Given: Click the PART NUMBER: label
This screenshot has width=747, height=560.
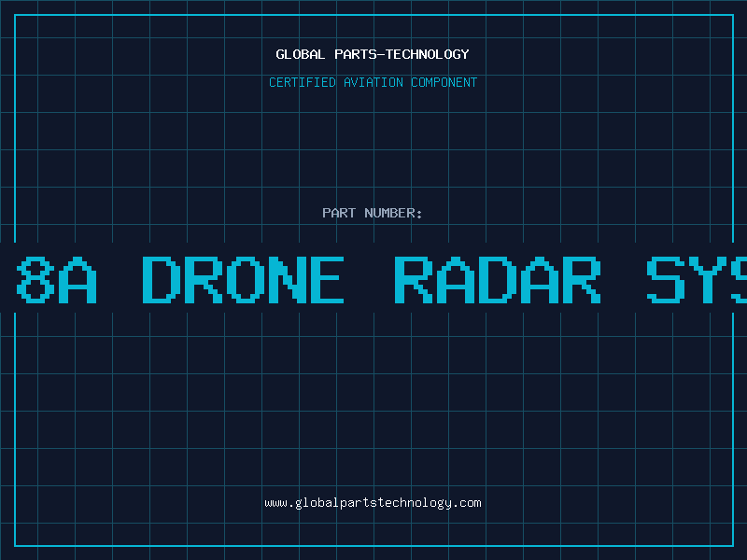Looking at the screenshot, I should point(373,213).
